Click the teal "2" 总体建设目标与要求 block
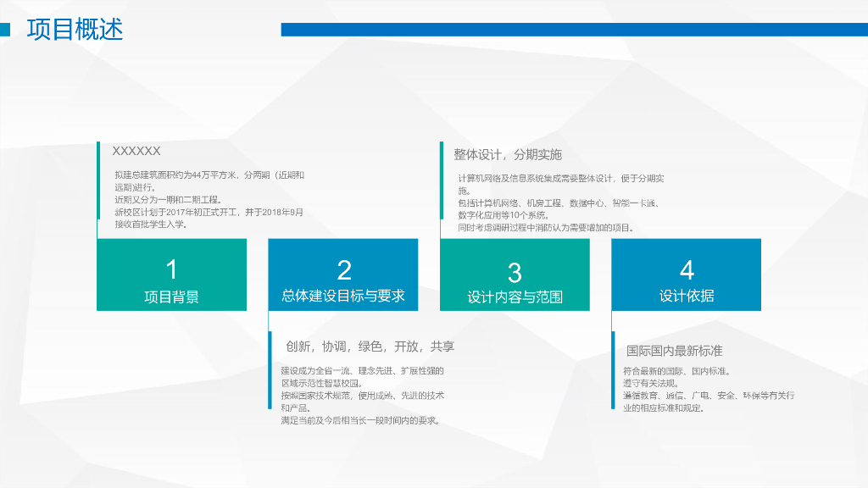868x488 pixels. (x=343, y=275)
